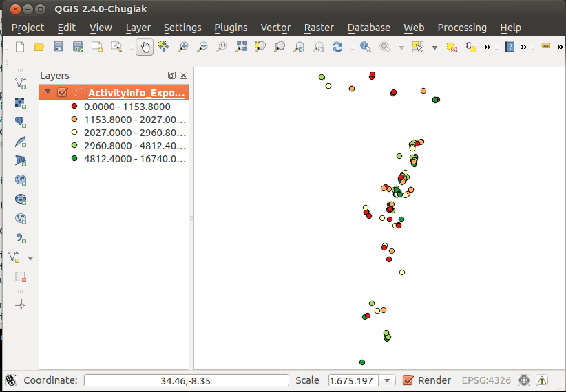Image resolution: width=566 pixels, height=392 pixels.
Task: Click the Add Vector Layer icon
Action: click(x=21, y=83)
